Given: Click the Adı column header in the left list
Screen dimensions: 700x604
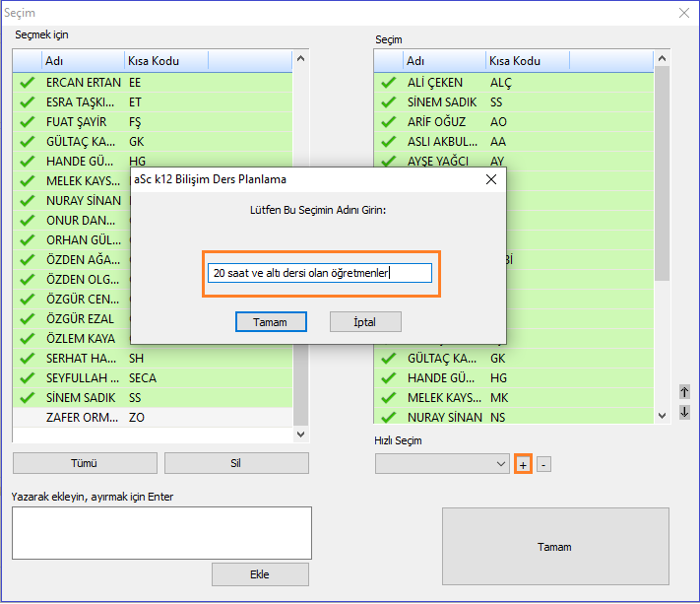Looking at the screenshot, I should (83, 61).
